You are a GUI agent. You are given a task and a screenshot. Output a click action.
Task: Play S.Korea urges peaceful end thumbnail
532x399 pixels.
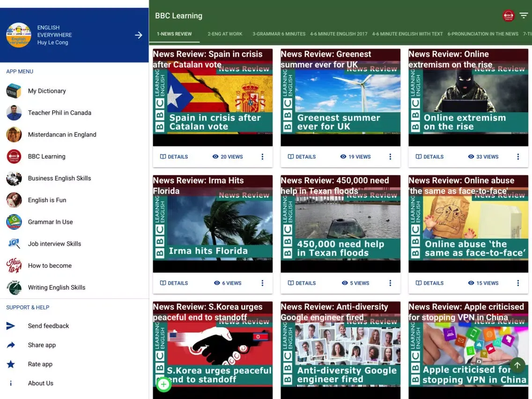(x=213, y=350)
